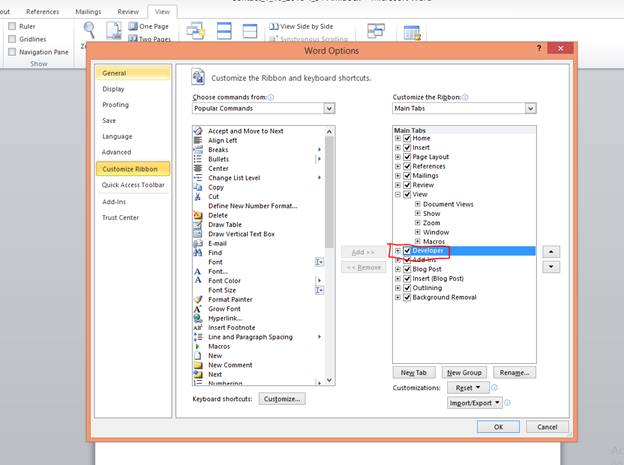Image resolution: width=624 pixels, height=465 pixels.
Task: Click the New Group button
Action: coord(464,373)
